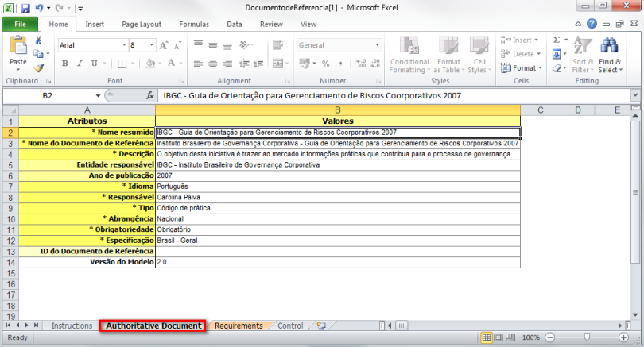The width and height of the screenshot is (644, 347).
Task: Open Find & Select menu
Action: pyautogui.click(x=610, y=55)
